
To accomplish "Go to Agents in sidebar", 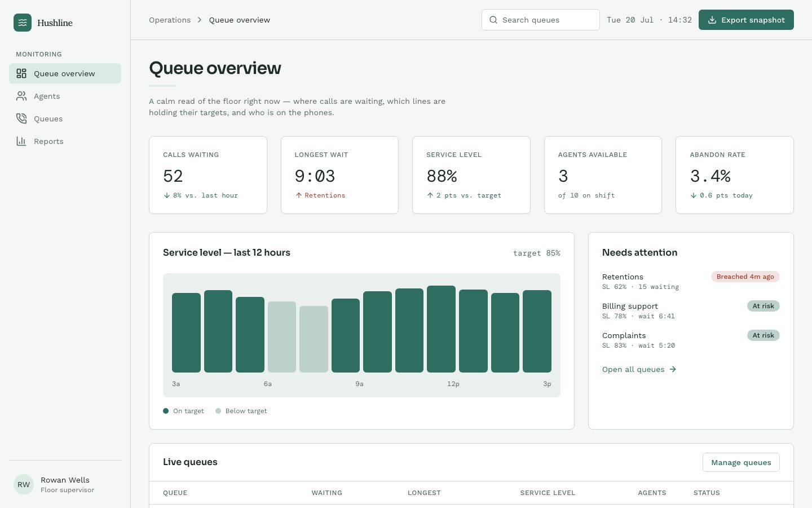I will [x=65, y=96].
